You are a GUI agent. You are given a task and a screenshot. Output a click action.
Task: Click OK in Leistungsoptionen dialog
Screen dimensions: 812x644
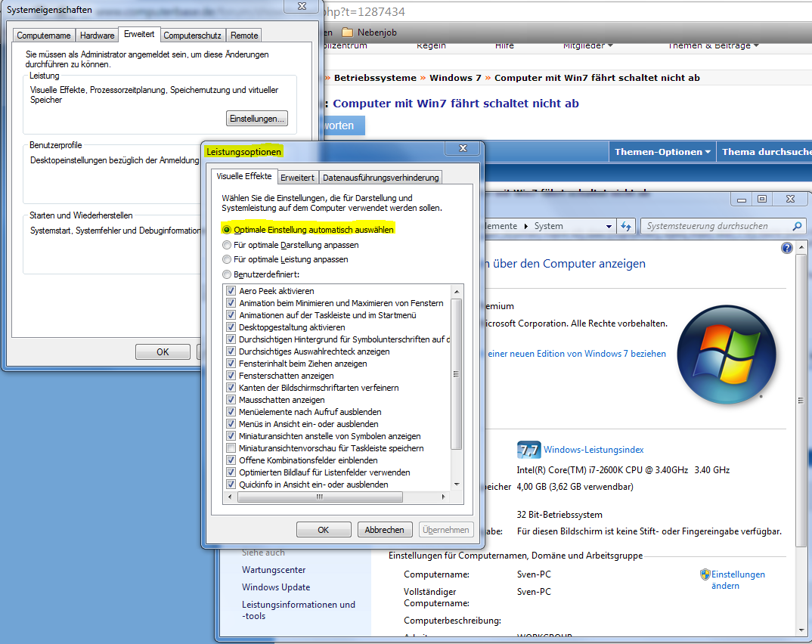[x=324, y=530]
